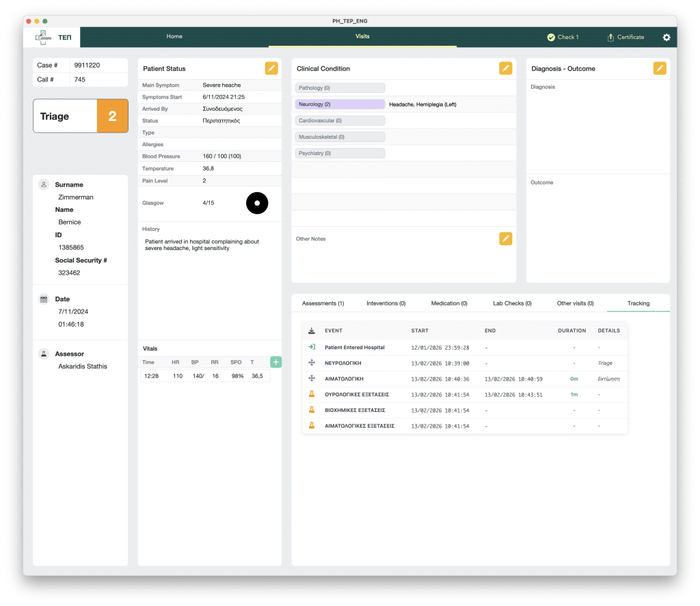Open the Medication (0) tab
The width and height of the screenshot is (700, 606).
449,303
